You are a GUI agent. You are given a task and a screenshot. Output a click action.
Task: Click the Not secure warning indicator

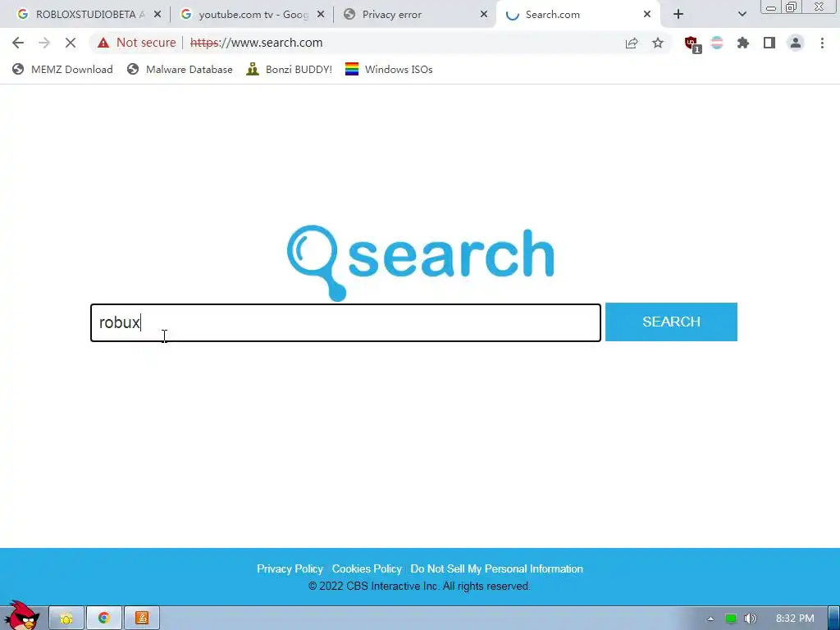pos(137,43)
